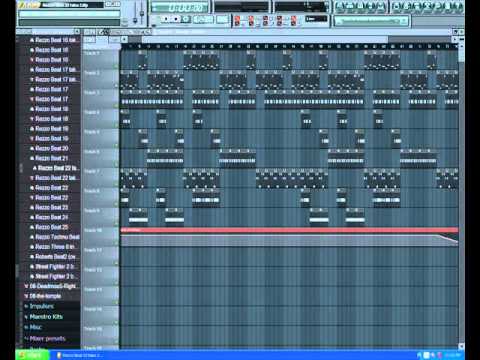Click the Track 12 label header

point(100,276)
